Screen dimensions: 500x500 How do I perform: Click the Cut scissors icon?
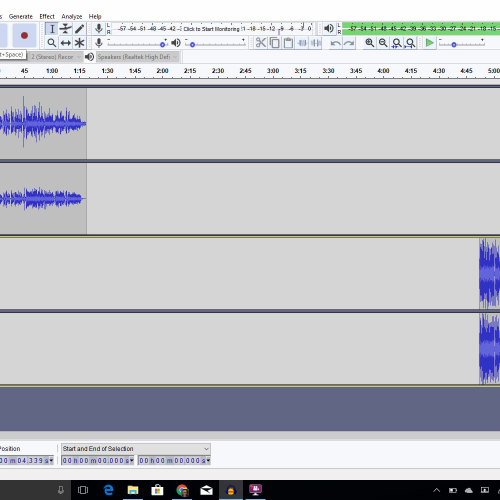[261, 43]
